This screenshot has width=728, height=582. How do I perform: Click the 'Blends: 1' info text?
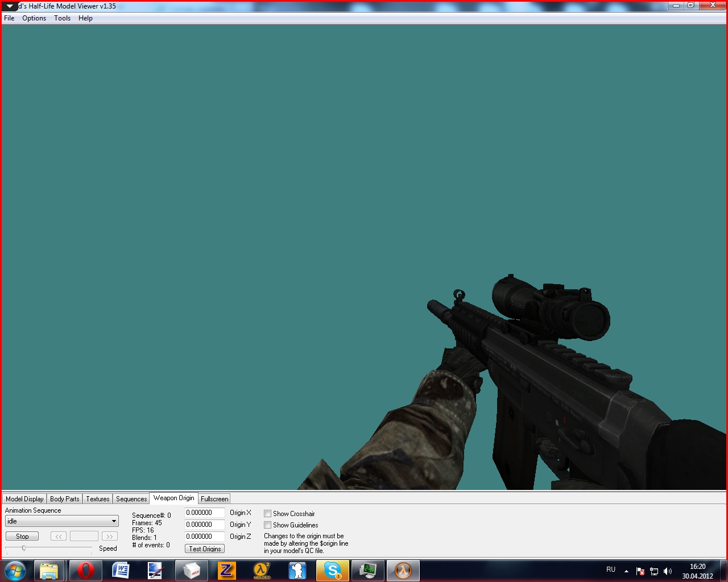coord(144,538)
